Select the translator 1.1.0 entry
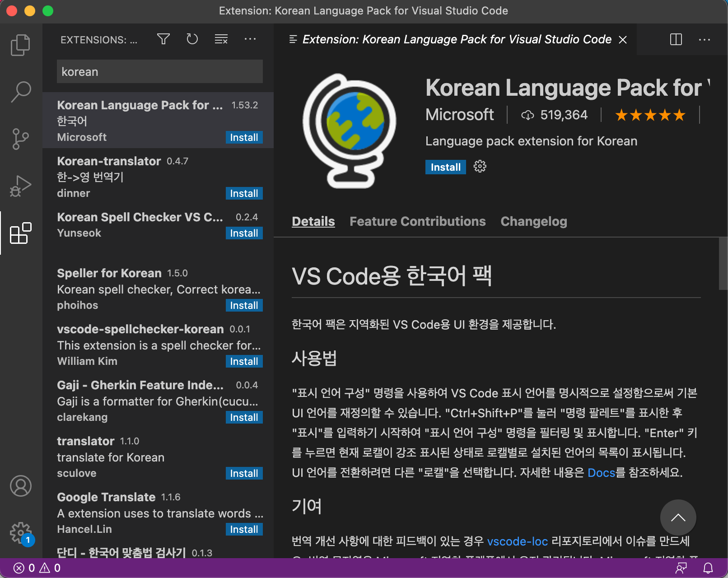 click(x=158, y=456)
